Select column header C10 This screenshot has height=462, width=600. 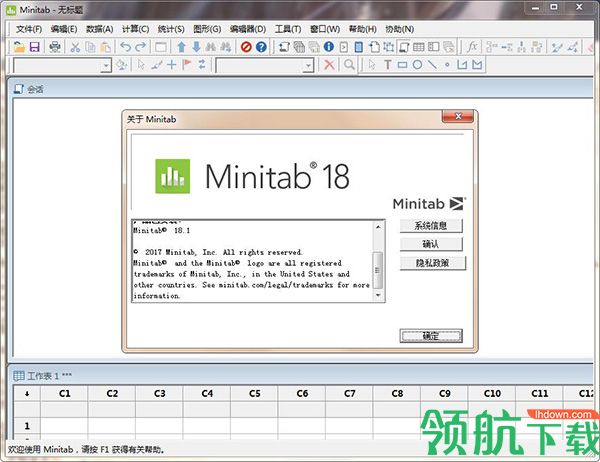(x=492, y=393)
